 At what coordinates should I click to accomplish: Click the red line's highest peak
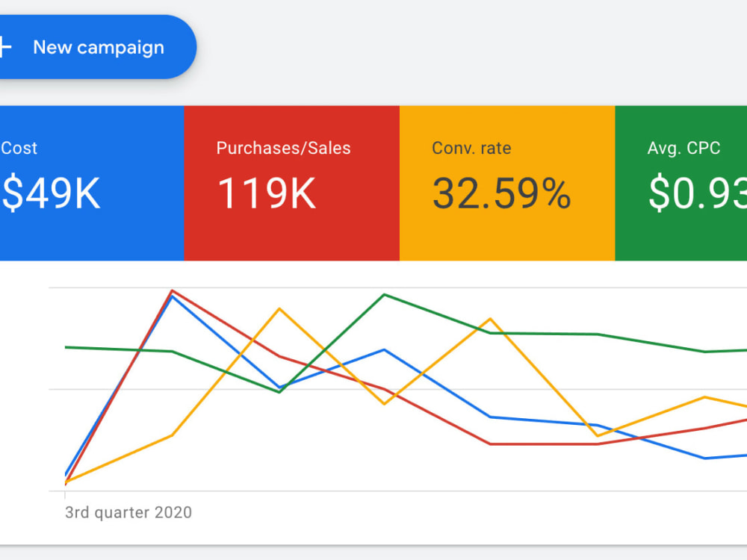[172, 290]
